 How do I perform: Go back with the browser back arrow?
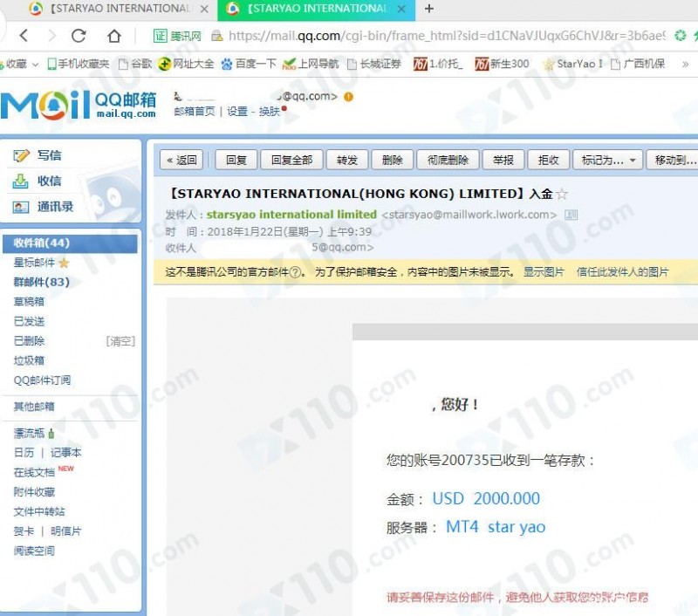click(24, 36)
